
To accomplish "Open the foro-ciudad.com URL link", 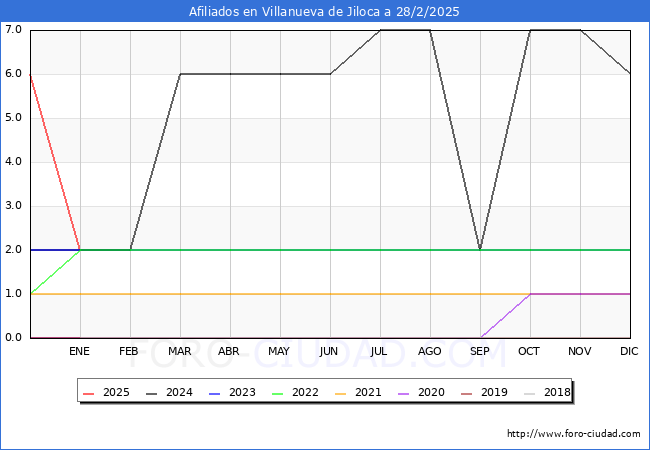I will tap(574, 434).
